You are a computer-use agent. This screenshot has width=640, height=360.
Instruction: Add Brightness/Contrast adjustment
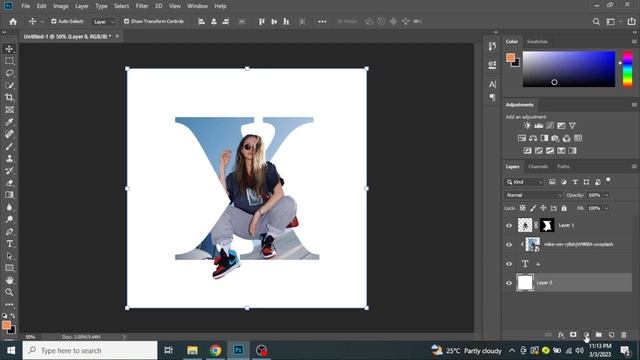[x=527, y=126]
